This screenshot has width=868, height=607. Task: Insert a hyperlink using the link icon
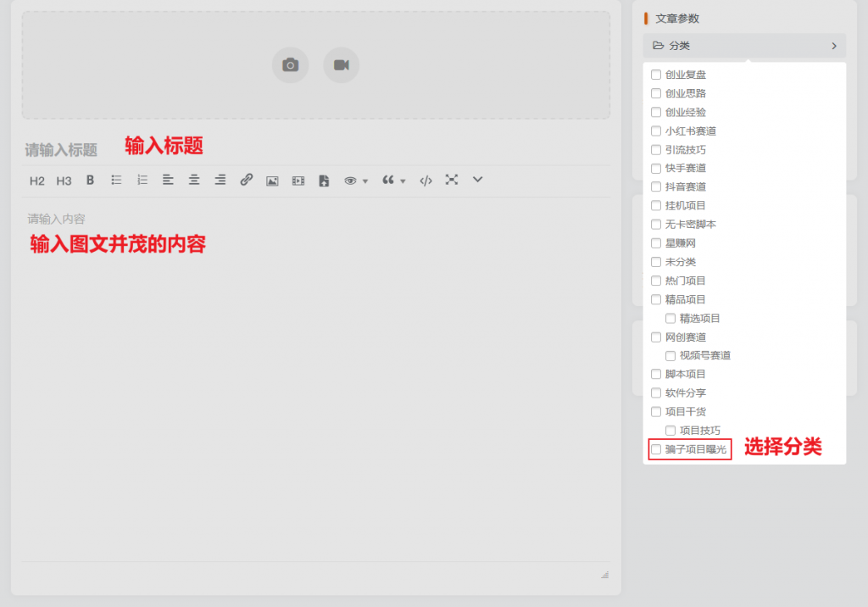pyautogui.click(x=246, y=180)
